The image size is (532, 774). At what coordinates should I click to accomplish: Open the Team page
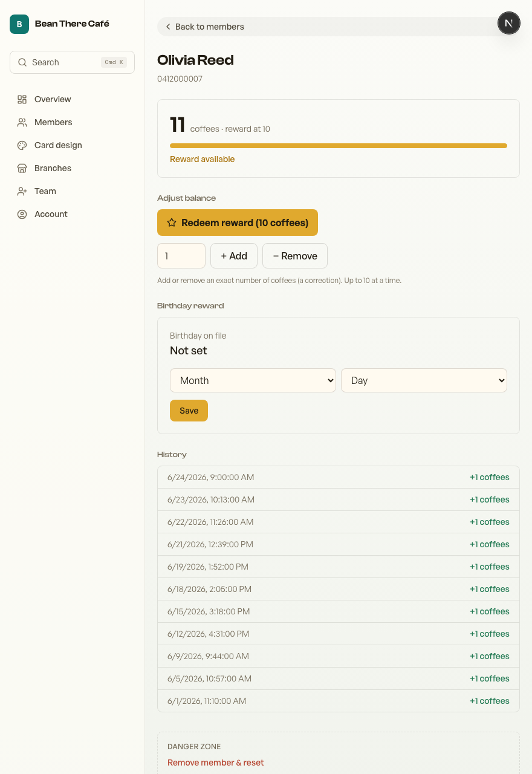click(x=72, y=191)
